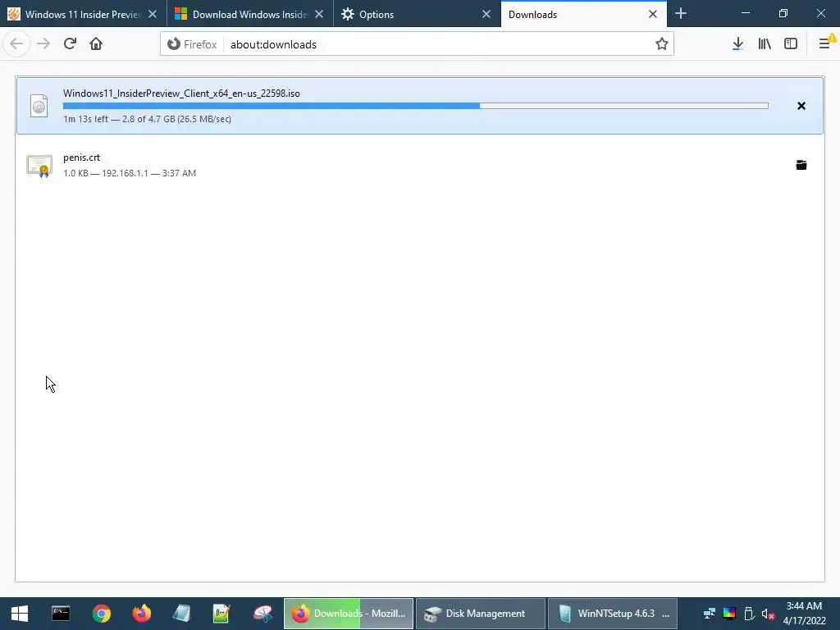Minimize the Firefox window
The image size is (840, 630).
click(745, 13)
